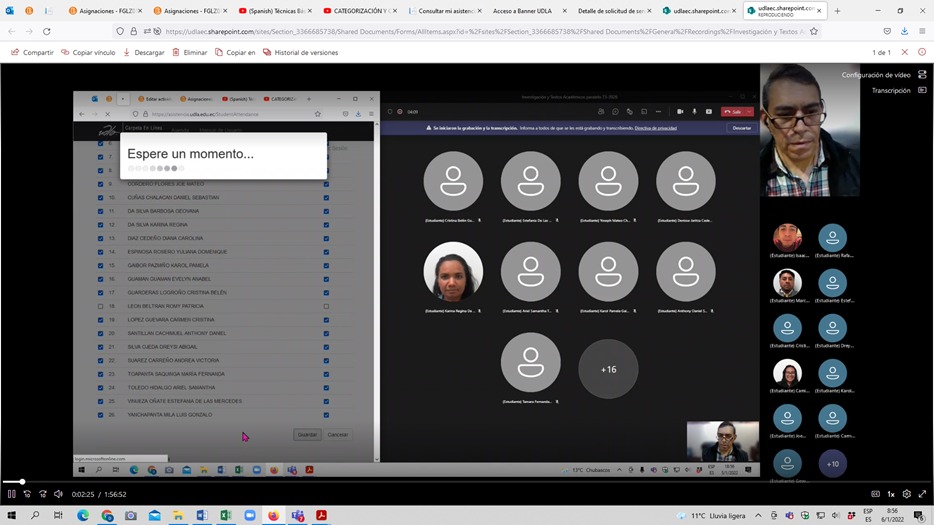Switch to the CATEGORIZACIÓN browser tab

point(360,11)
